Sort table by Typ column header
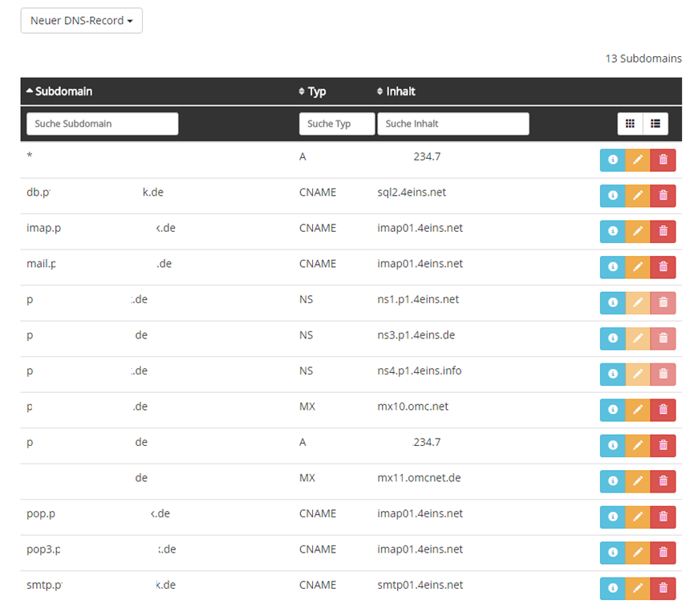This screenshot has width=698, height=616. [x=316, y=91]
